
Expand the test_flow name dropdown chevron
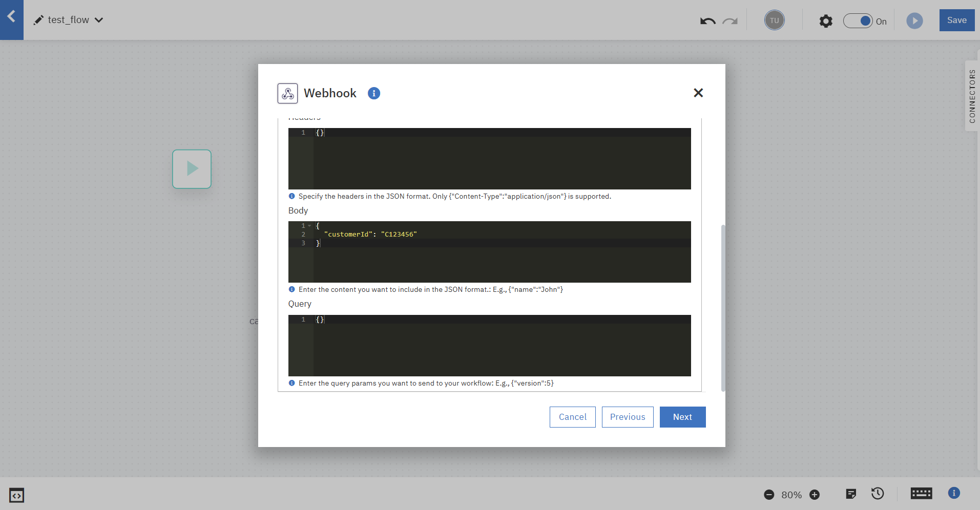pyautogui.click(x=99, y=20)
